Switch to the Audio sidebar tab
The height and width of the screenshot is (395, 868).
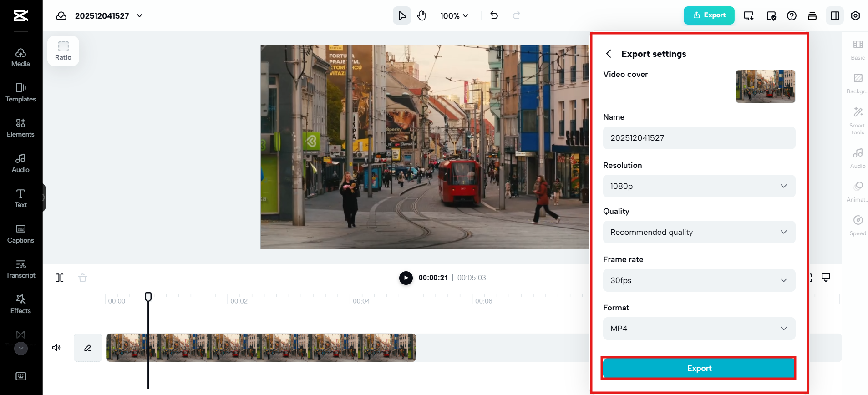click(x=20, y=163)
